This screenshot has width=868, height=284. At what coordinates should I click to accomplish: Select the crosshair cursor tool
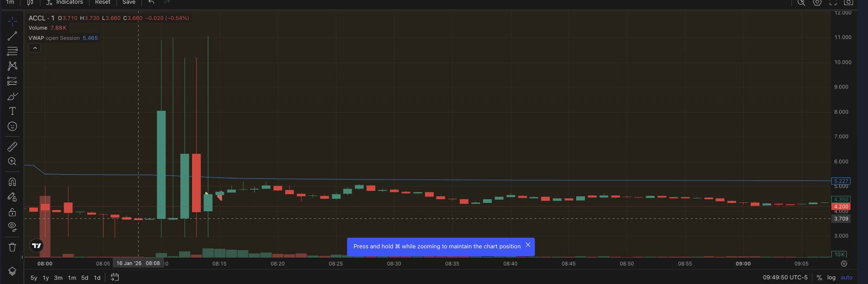[x=13, y=21]
